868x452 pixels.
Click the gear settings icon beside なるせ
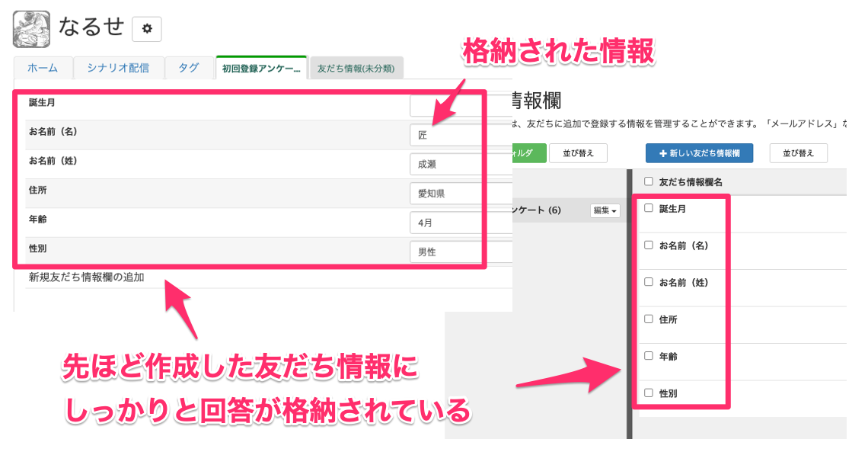point(147,29)
